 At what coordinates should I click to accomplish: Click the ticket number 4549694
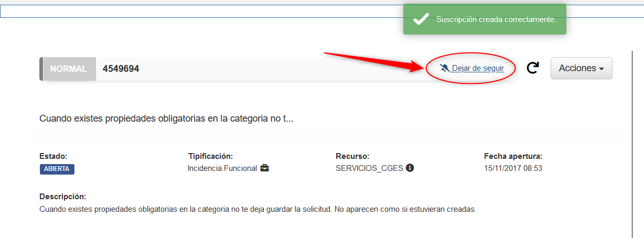(x=121, y=69)
